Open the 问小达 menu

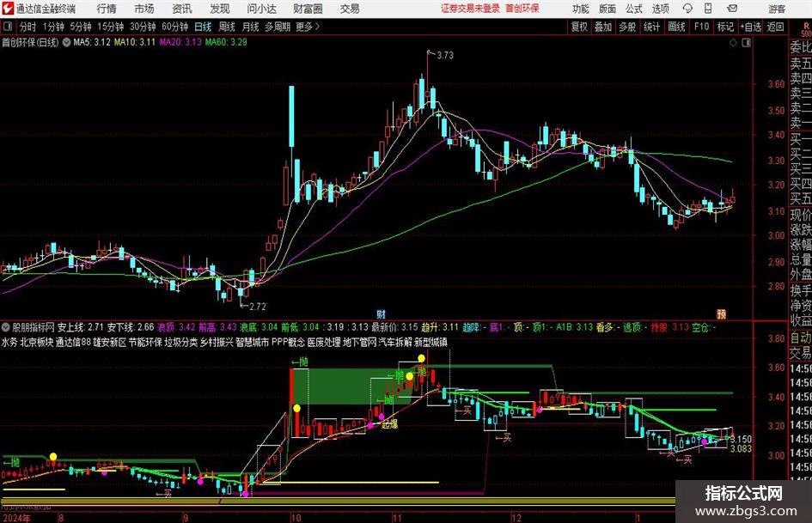coord(261,9)
